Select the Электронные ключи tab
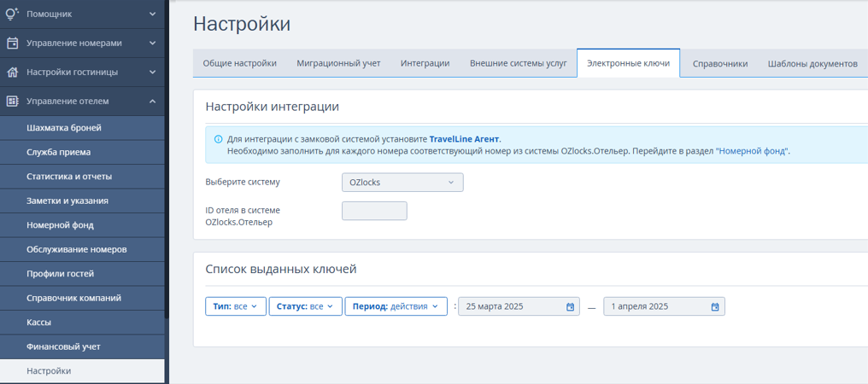 click(x=628, y=63)
